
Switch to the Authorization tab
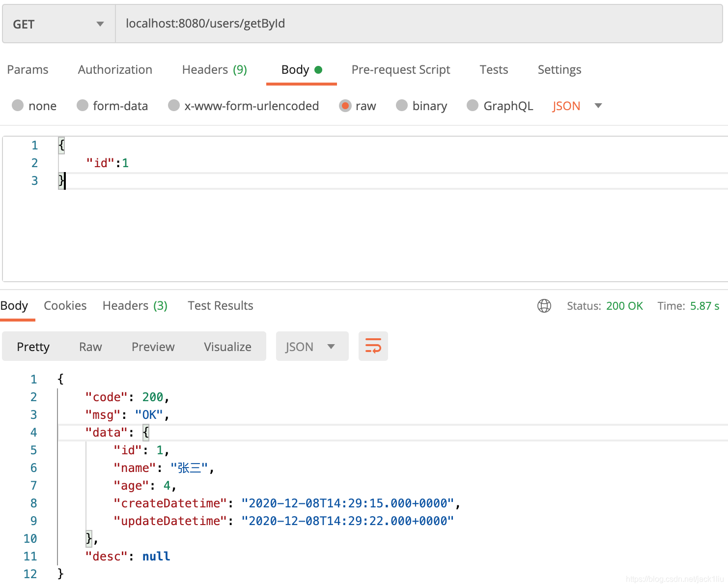115,70
